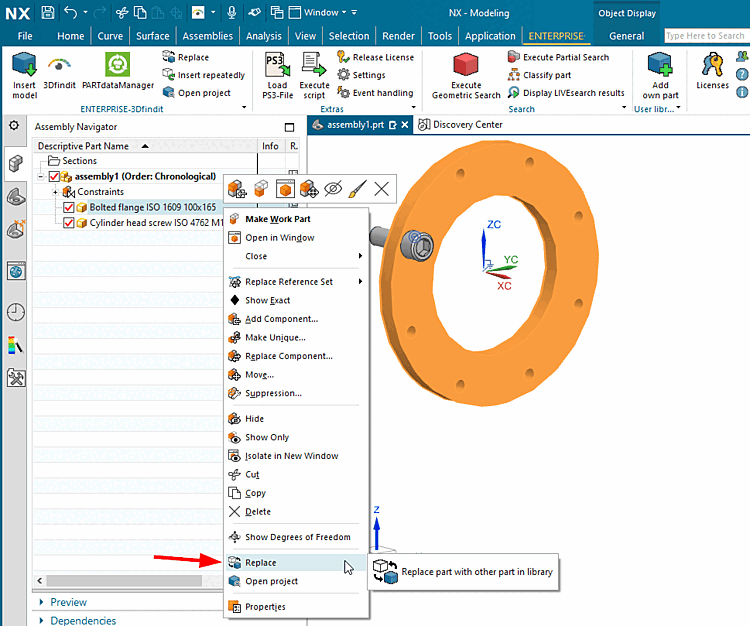Open the Replace Reference Set submenu
The height and width of the screenshot is (626, 750).
point(297,282)
